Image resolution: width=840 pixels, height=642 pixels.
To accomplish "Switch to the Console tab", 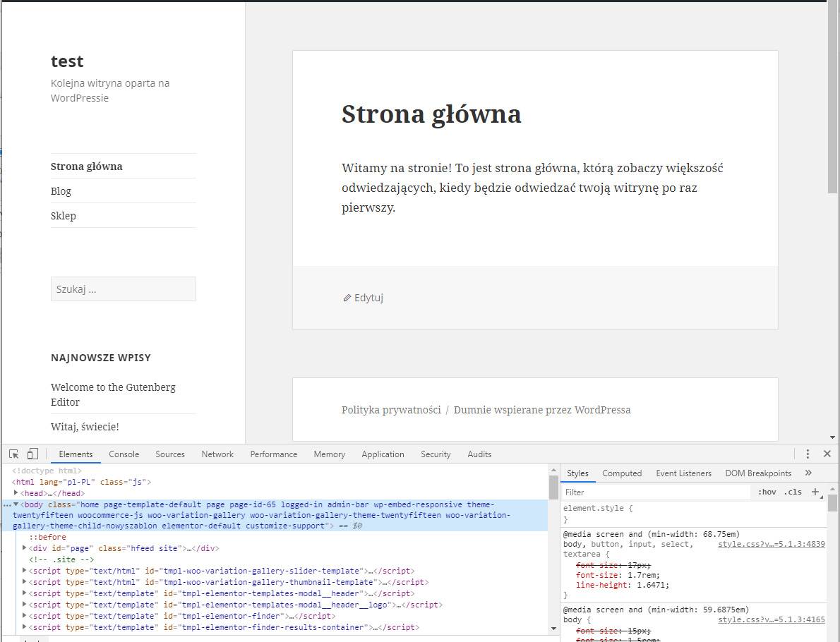I will tap(124, 454).
